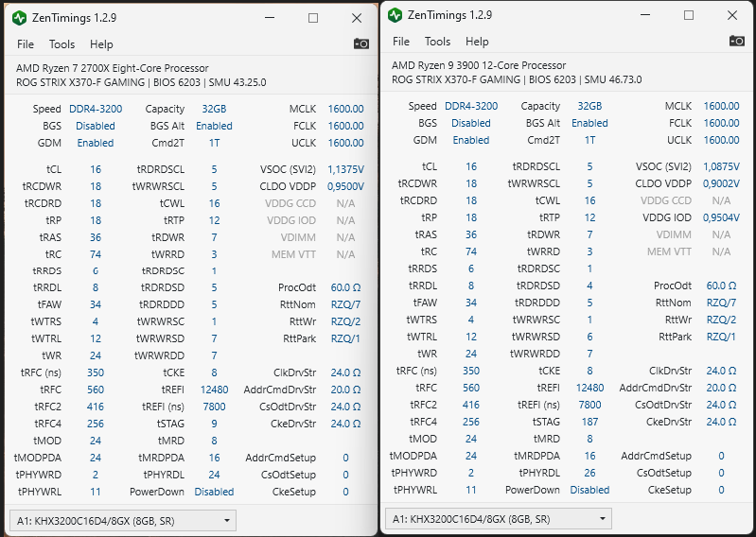Maximize the Ryzen 9 3900 ZenTimings window

689,14
